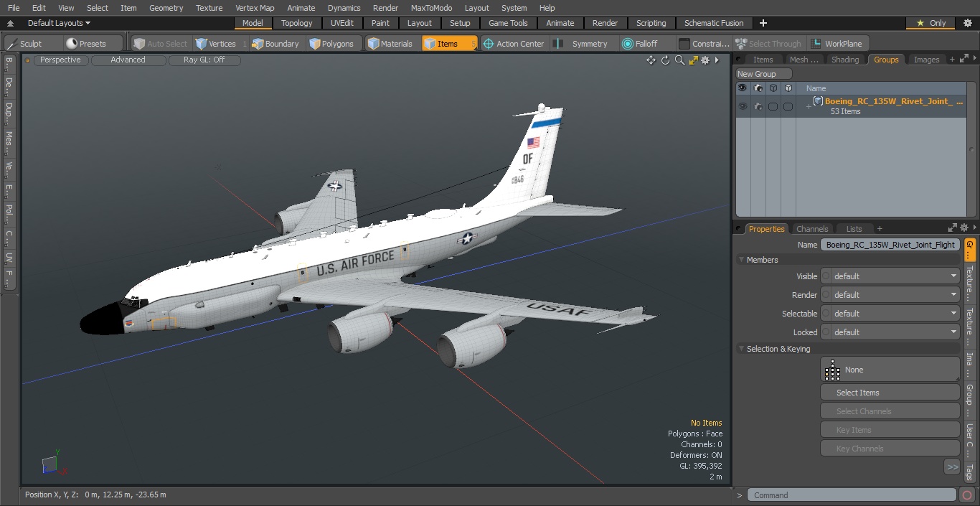Toggle the star Only layout filter
Viewport: 980px width, 506px height.
pyautogui.click(x=930, y=23)
